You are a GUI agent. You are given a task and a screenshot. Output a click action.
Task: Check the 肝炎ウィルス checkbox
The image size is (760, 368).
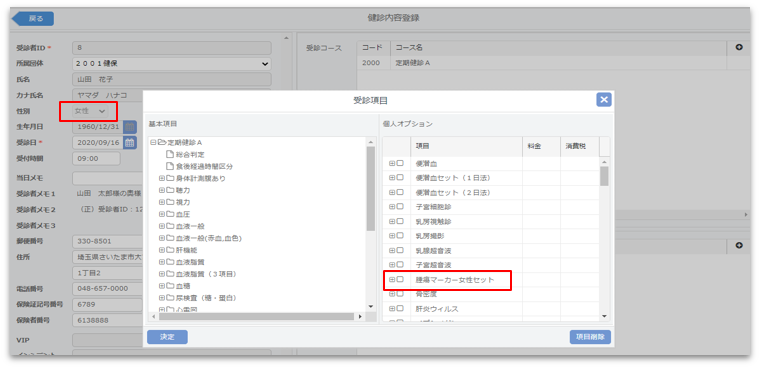coord(400,309)
